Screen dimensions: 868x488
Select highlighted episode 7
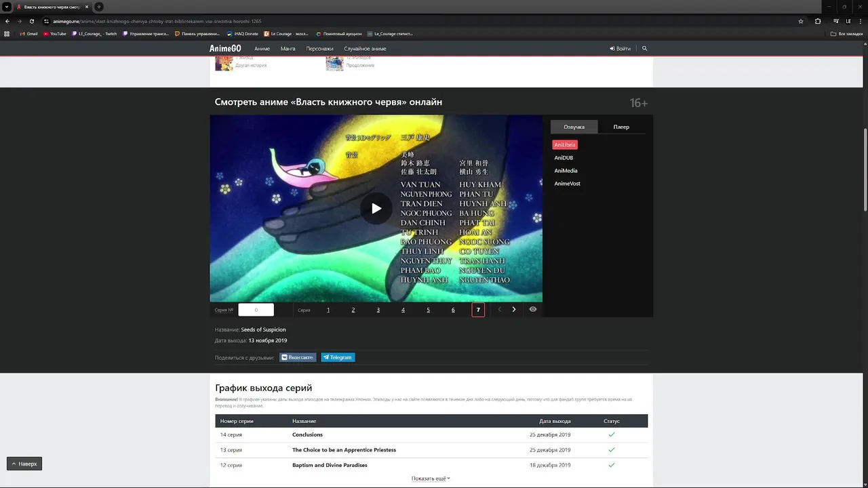[478, 310]
